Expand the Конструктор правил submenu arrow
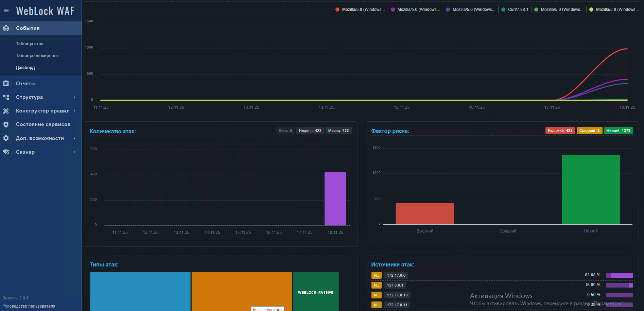 (x=74, y=111)
